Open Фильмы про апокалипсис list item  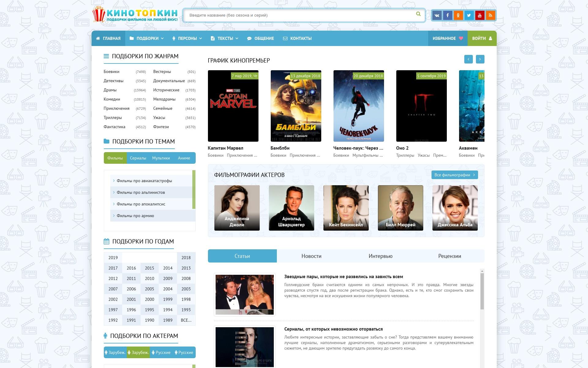151,204
